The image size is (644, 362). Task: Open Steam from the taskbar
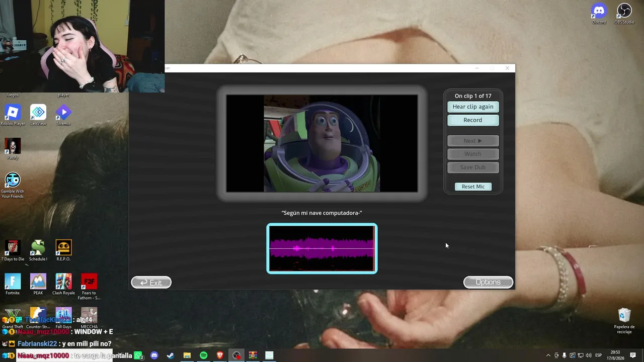pos(171,355)
